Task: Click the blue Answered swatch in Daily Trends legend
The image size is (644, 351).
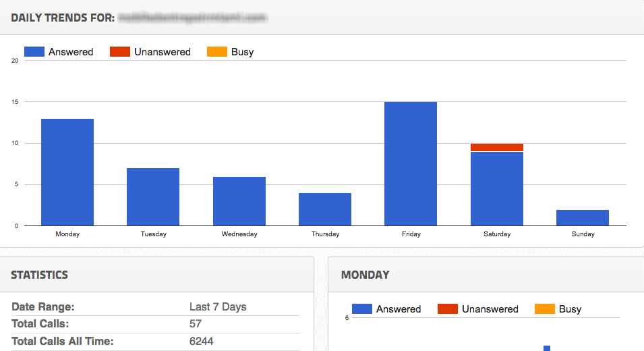Action: (x=34, y=51)
